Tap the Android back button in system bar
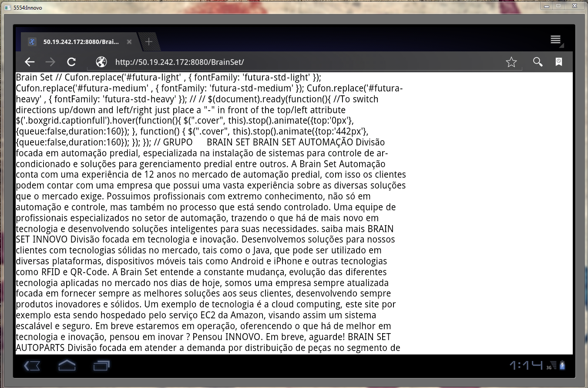 [x=32, y=366]
